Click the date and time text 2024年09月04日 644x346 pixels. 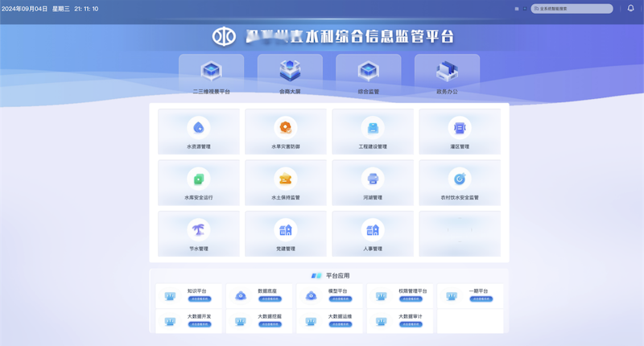[25, 9]
